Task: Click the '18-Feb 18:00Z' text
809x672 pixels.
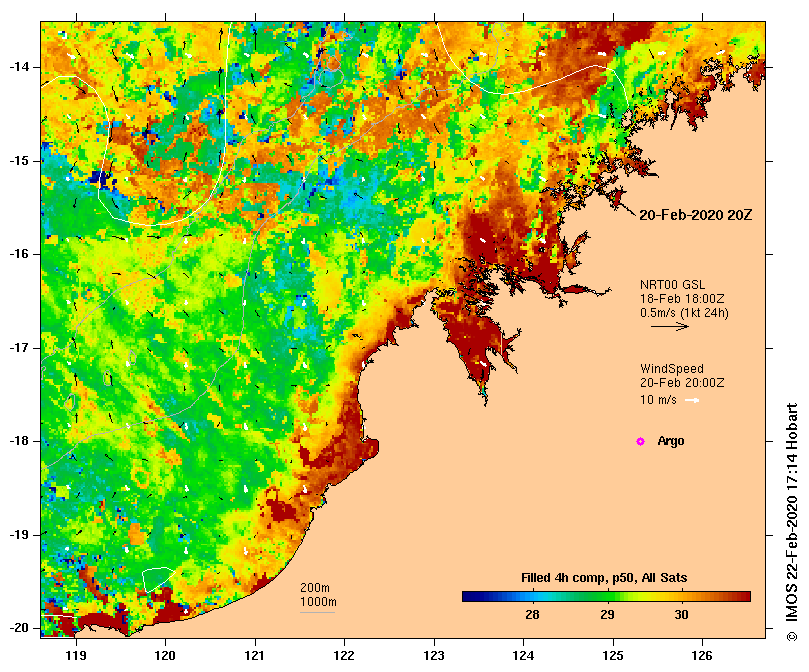Action: 682,299
